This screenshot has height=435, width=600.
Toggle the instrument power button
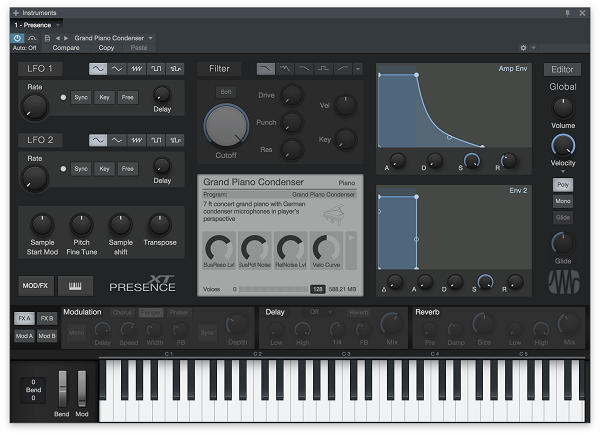pos(17,38)
